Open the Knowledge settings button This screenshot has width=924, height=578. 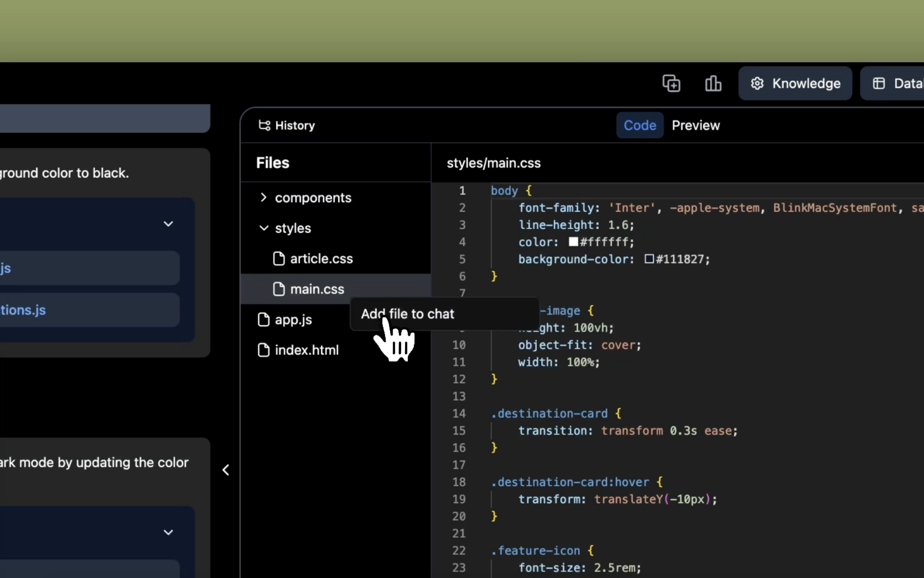(795, 83)
